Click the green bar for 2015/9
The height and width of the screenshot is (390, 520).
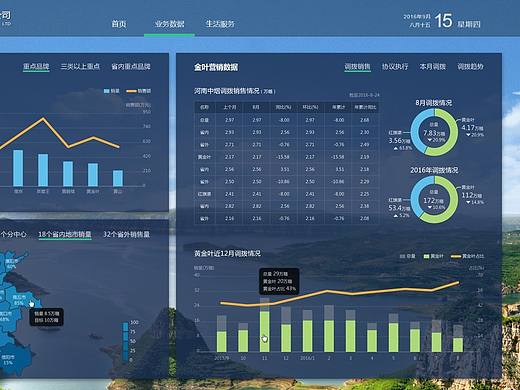(222, 342)
